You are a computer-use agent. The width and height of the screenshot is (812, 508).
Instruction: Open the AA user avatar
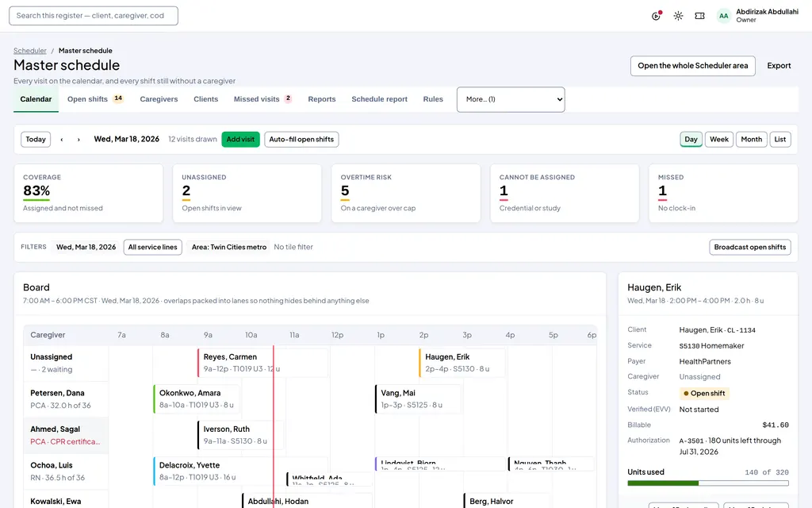[x=723, y=16]
